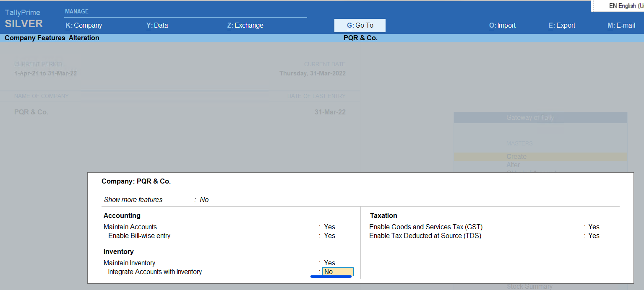Viewport: 644px width, 290px height.
Task: Click the TallyPrime SILVER logo
Action: pos(24,19)
